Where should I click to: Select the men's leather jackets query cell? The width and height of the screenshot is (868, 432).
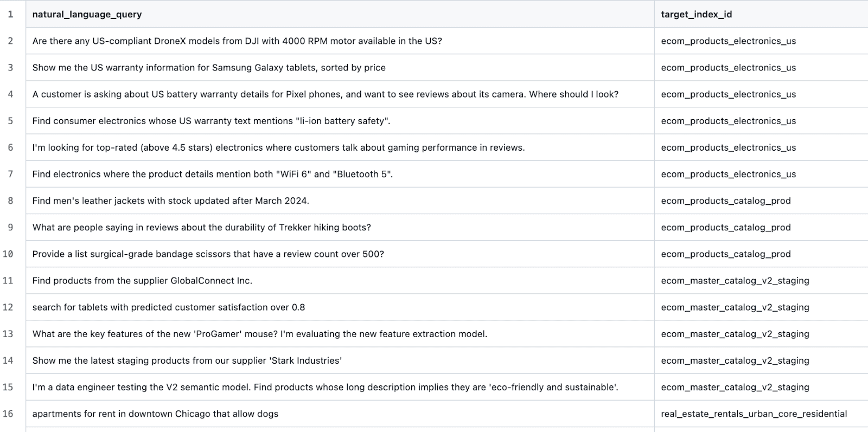[170, 201]
